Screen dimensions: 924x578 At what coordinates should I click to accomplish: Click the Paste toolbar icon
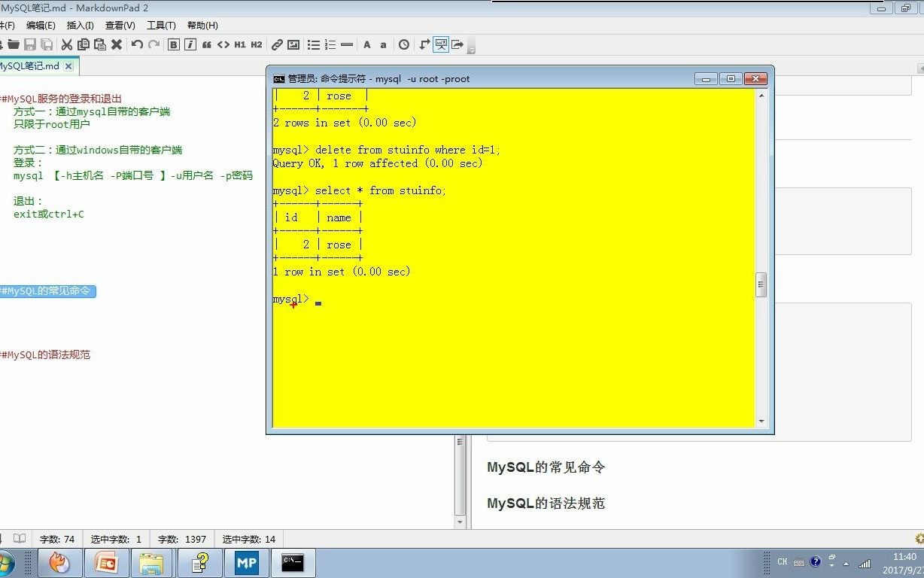pyautogui.click(x=99, y=44)
